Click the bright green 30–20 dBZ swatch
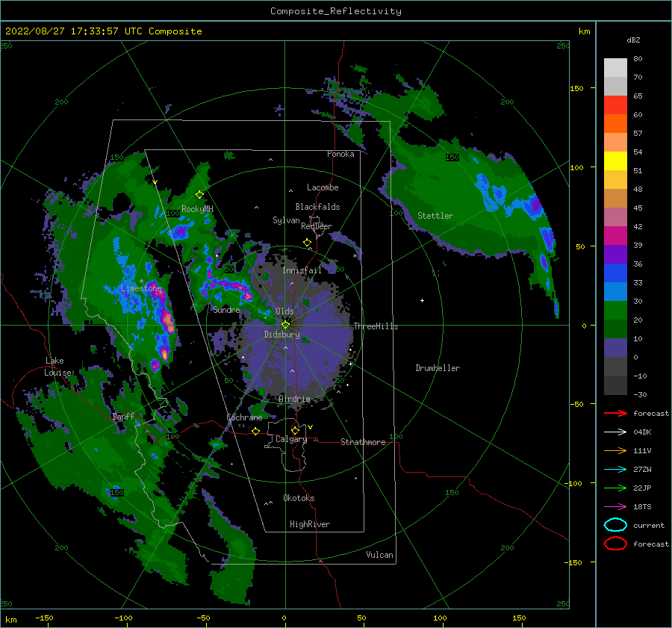The width and height of the screenshot is (672, 628). [x=615, y=311]
